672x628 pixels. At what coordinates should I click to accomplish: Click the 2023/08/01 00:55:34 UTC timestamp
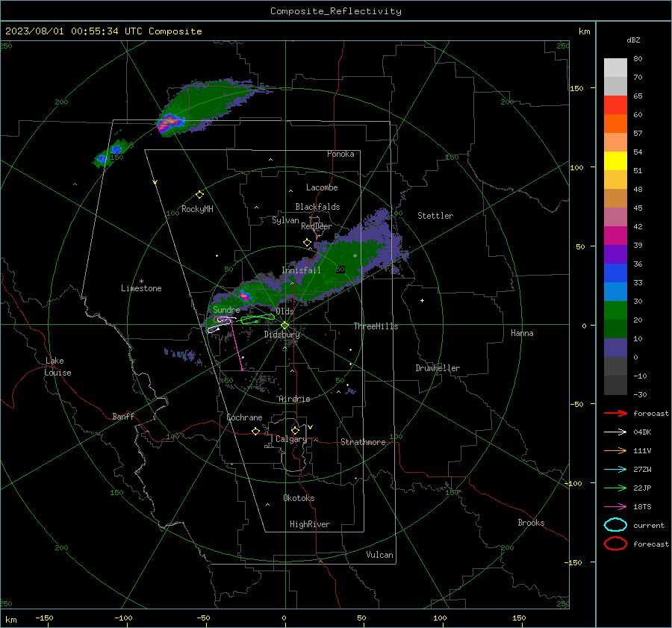coord(103,31)
